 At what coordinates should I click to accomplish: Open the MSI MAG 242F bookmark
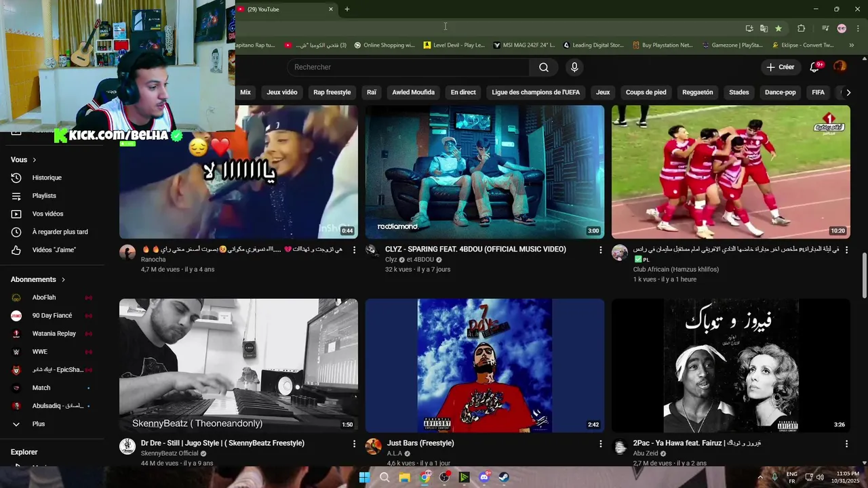click(524, 45)
